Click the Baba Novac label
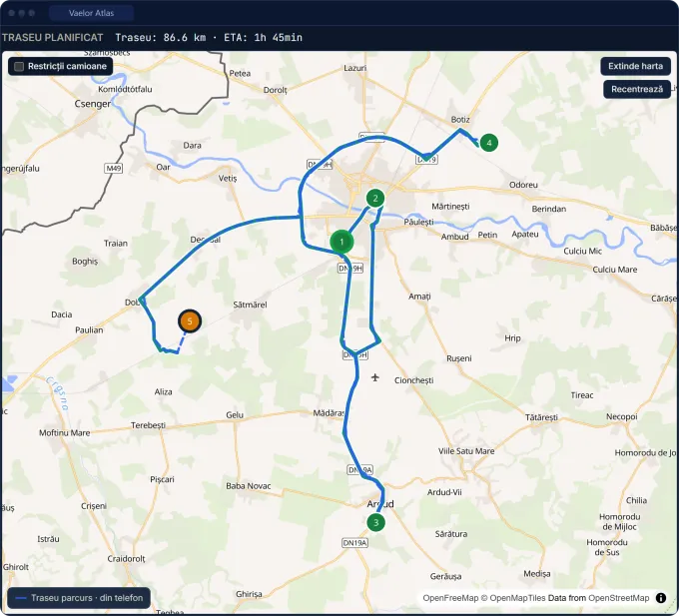This screenshot has height=616, width=679. pos(248,486)
